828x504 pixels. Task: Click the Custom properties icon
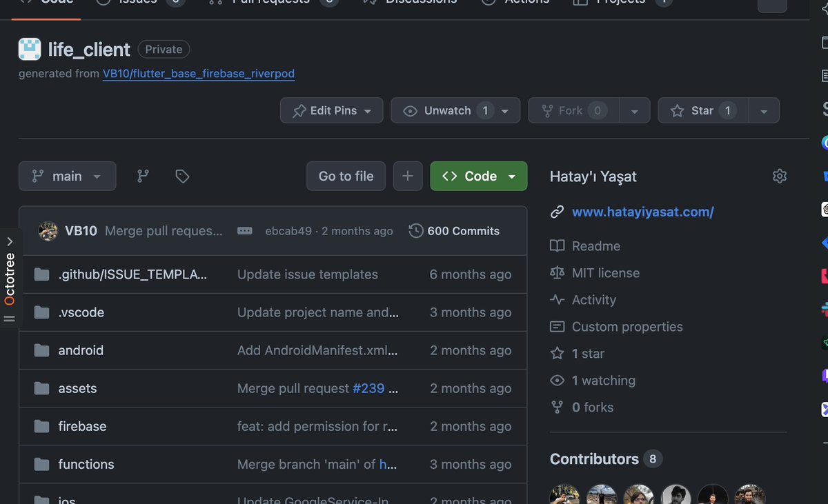pyautogui.click(x=558, y=326)
